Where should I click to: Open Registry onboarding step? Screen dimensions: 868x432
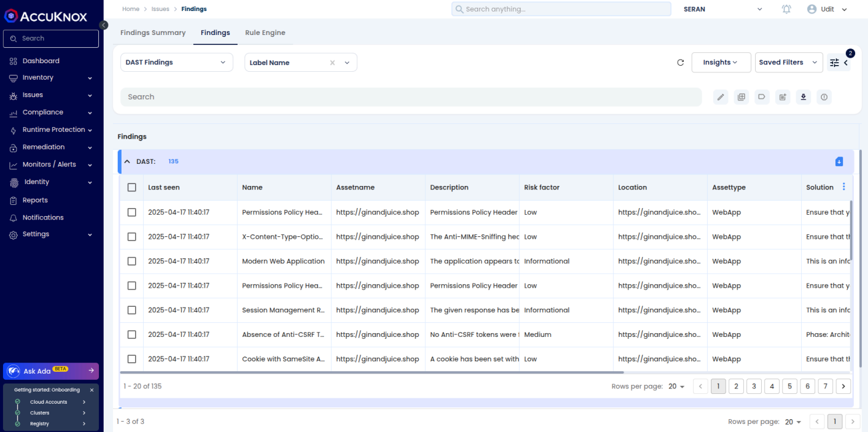[52, 424]
